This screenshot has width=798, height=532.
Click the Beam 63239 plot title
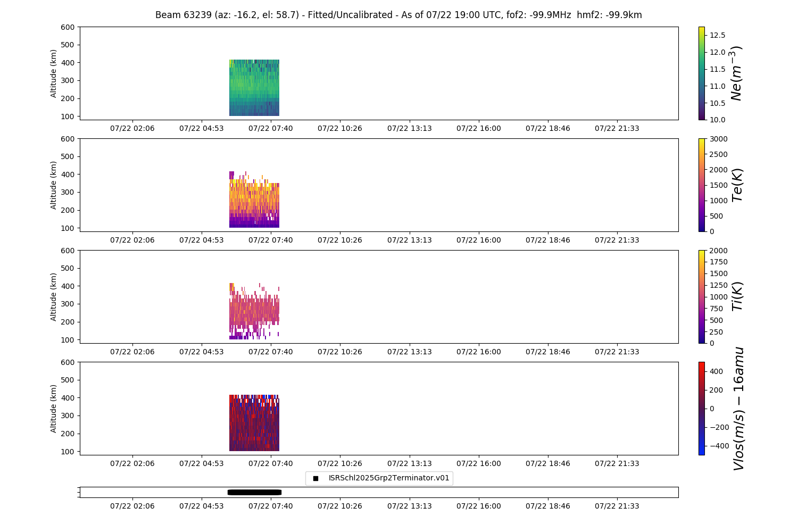[398, 15]
